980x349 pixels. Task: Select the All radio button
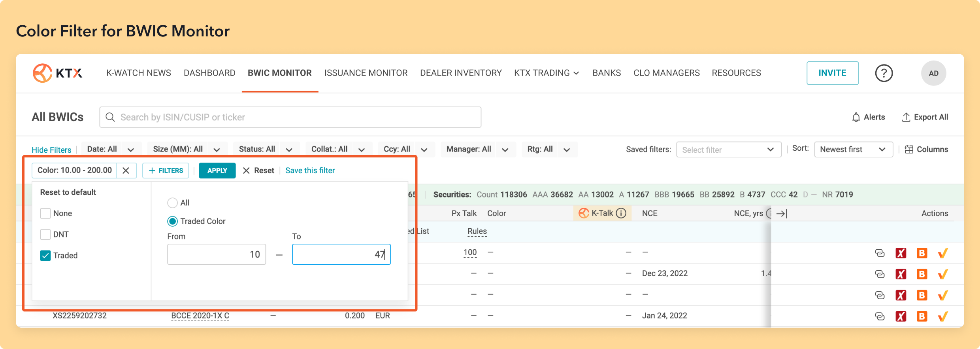tap(172, 203)
